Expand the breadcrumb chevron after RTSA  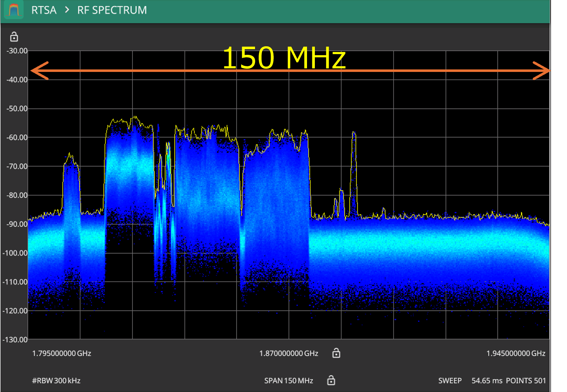[67, 10]
